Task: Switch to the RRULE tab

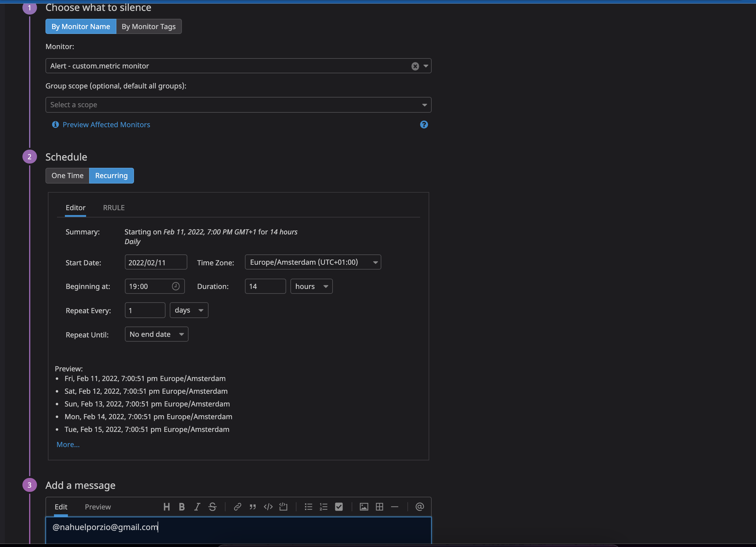Action: pyautogui.click(x=114, y=207)
